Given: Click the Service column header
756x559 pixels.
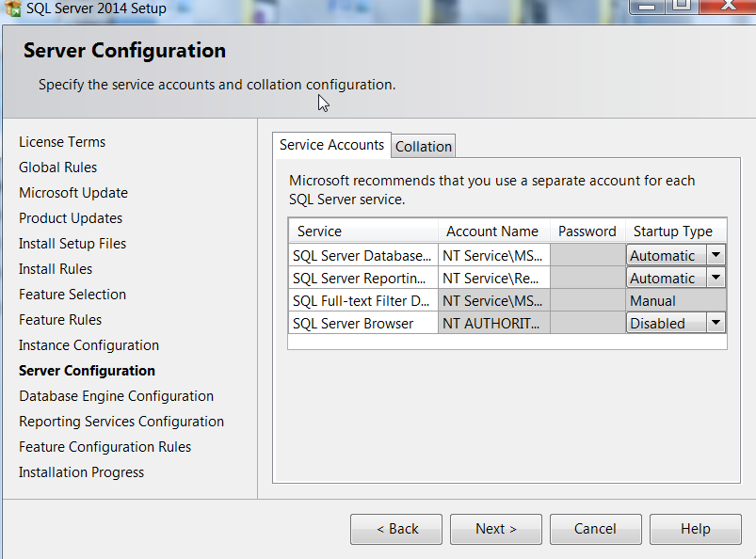Looking at the screenshot, I should pos(362,231).
